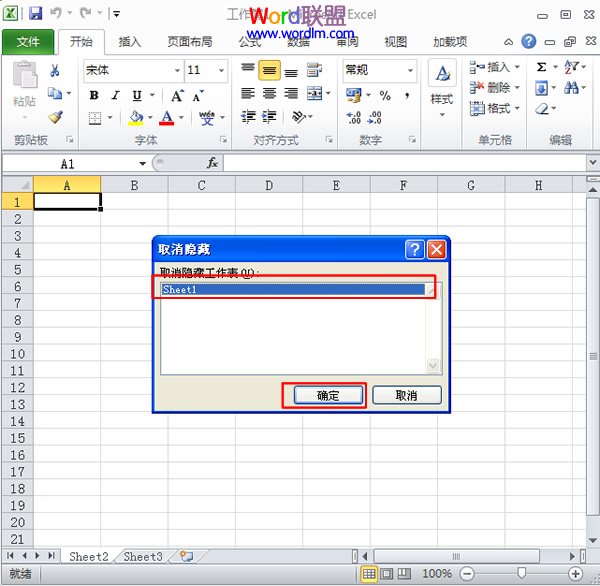Click the Help question mark icon in ribbon
Viewport: 600px width, 586px height.
[528, 42]
